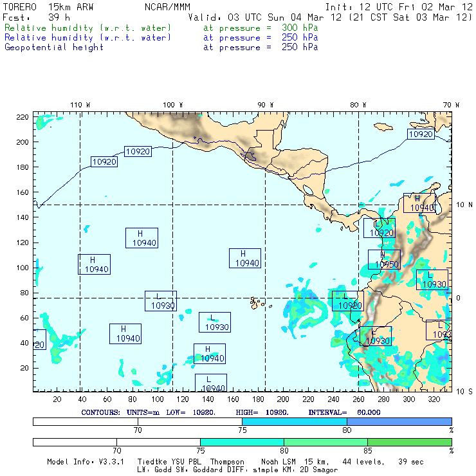Click the 'INTERVAL= 60.000' text
Viewport: 476px width, 476px height.
pos(344,412)
